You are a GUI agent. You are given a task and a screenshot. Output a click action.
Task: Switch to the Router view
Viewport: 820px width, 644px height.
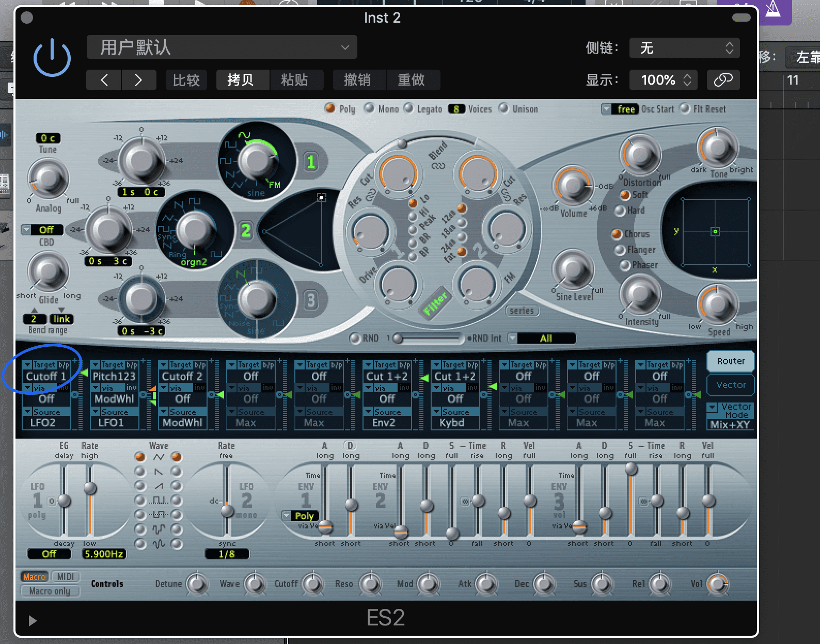click(x=731, y=361)
